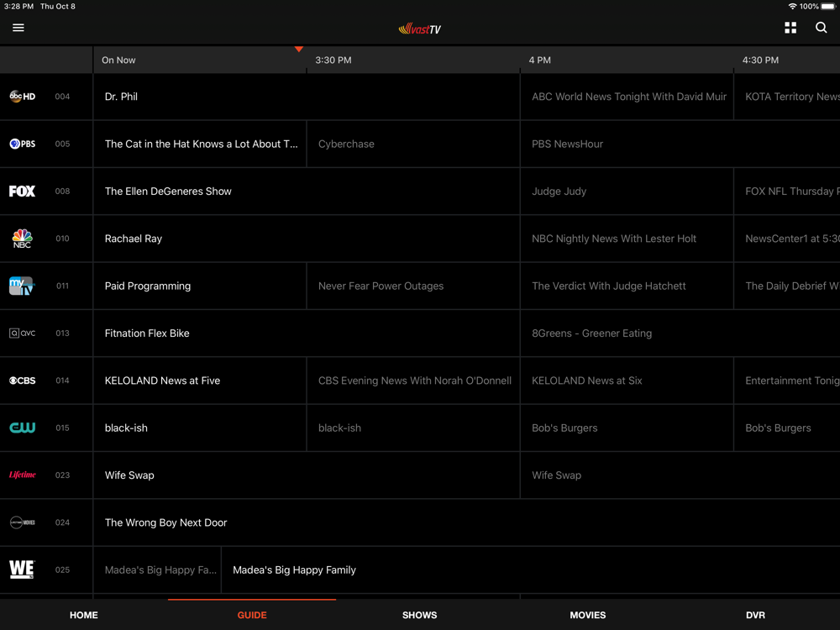Image resolution: width=840 pixels, height=630 pixels.
Task: Go to the HOME tab
Action: coord(83,615)
